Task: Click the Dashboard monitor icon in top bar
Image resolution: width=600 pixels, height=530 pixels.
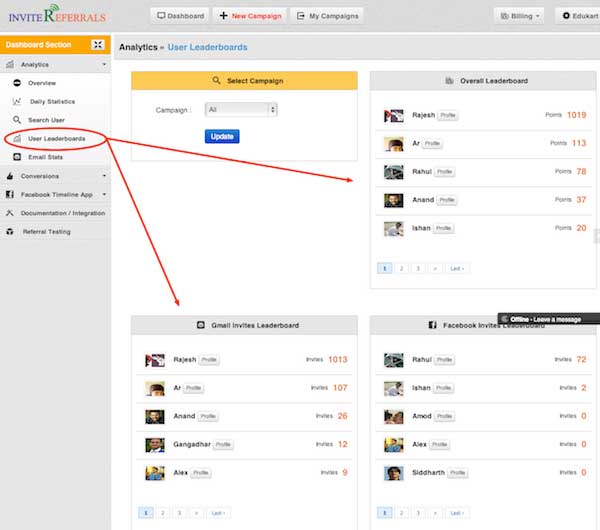Action: point(161,16)
